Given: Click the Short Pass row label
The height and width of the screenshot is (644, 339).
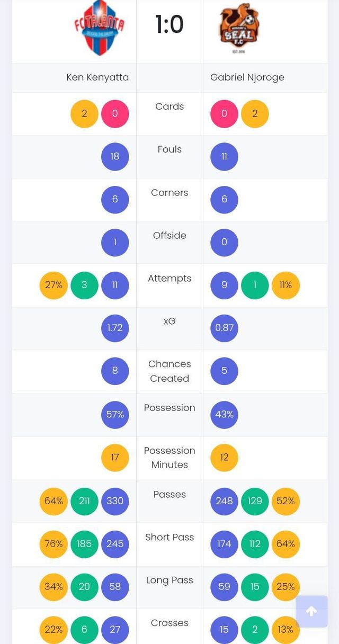Looking at the screenshot, I should (x=169, y=537).
